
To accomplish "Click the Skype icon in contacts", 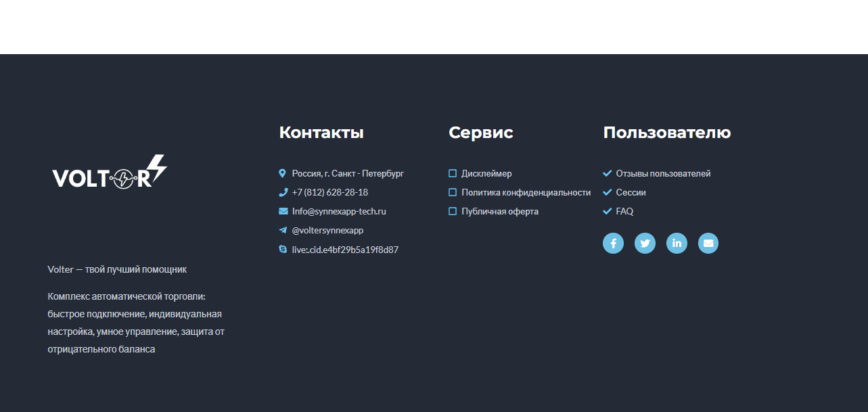I will [283, 250].
